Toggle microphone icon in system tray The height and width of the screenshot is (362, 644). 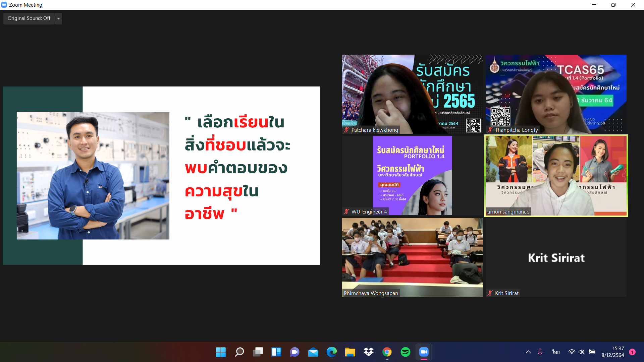point(540,352)
